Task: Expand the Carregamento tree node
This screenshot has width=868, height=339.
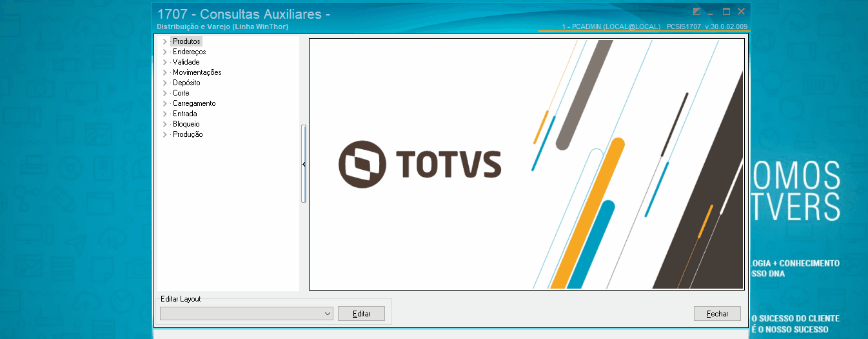Action: tap(165, 103)
